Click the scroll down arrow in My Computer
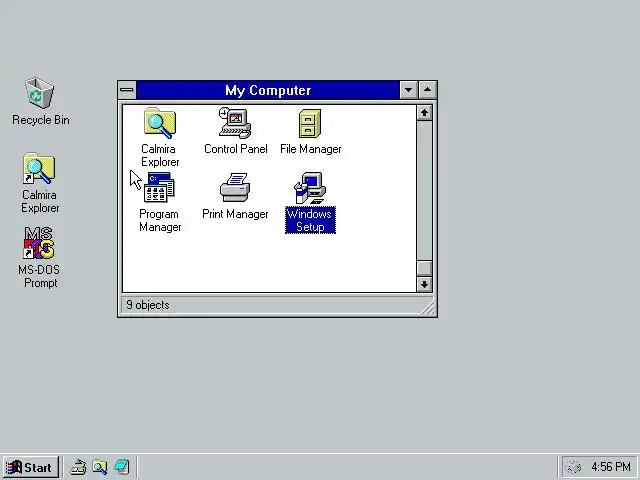The height and width of the screenshot is (480, 640). coord(424,284)
